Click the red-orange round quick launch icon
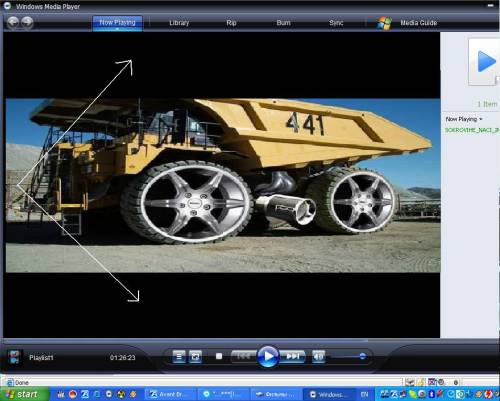This screenshot has width=500, height=401. click(73, 394)
